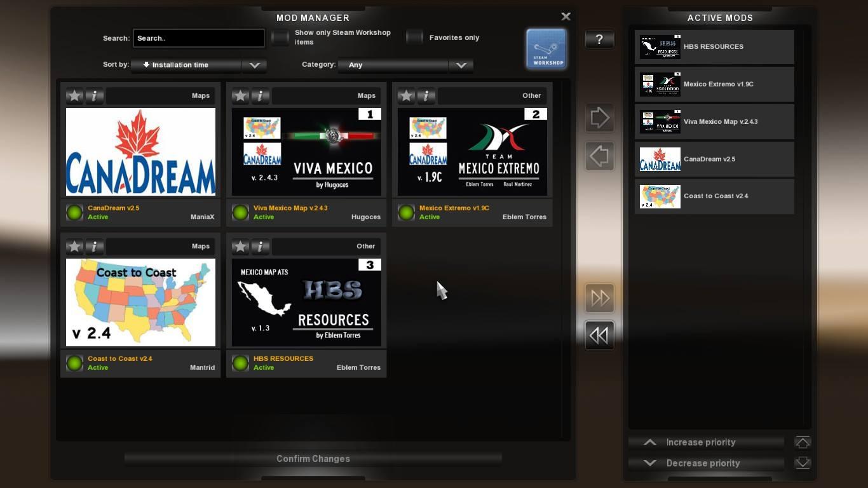Open the Sort by Installation time dropdown
Screen dimensions: 868x488
[198, 65]
